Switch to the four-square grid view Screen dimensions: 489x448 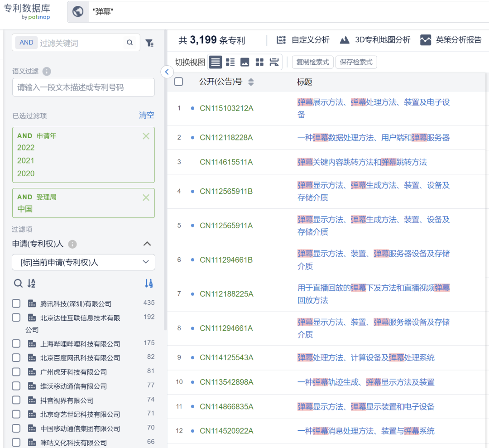(x=259, y=62)
